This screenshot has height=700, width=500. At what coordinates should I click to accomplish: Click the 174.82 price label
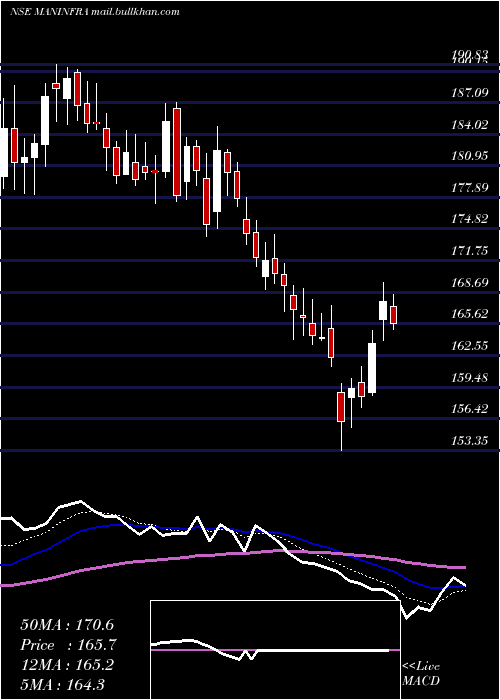(x=469, y=219)
